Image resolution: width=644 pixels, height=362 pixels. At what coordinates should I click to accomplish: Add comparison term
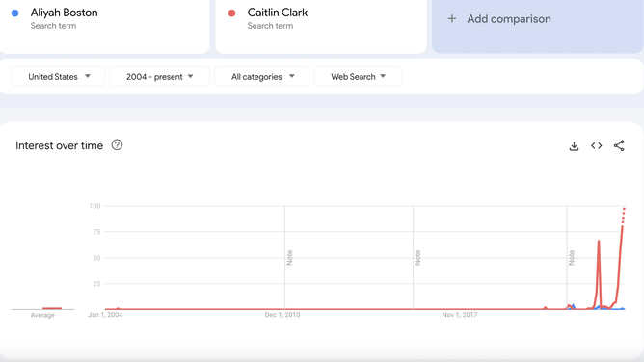click(537, 25)
